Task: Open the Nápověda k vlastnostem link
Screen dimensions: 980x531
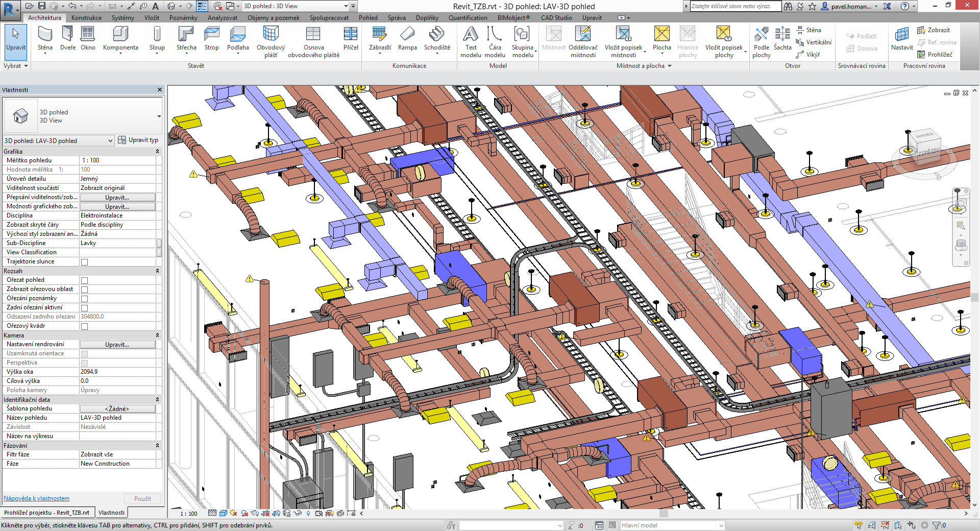Action: (37, 498)
